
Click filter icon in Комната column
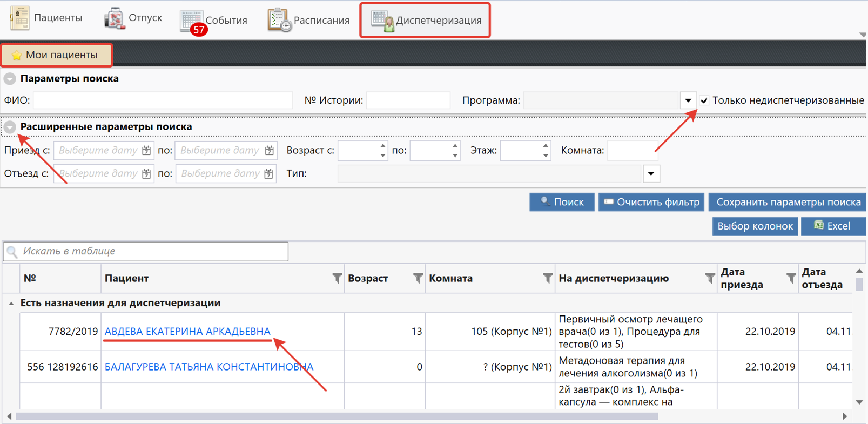[548, 278]
